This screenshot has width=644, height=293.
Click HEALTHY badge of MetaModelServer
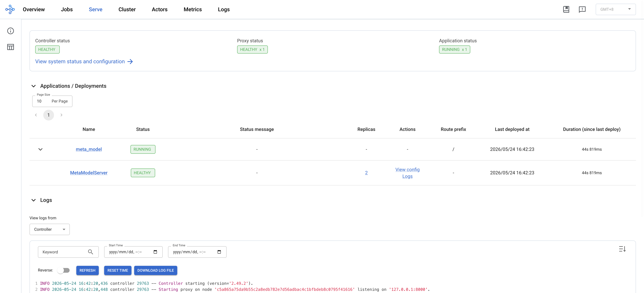143,173
